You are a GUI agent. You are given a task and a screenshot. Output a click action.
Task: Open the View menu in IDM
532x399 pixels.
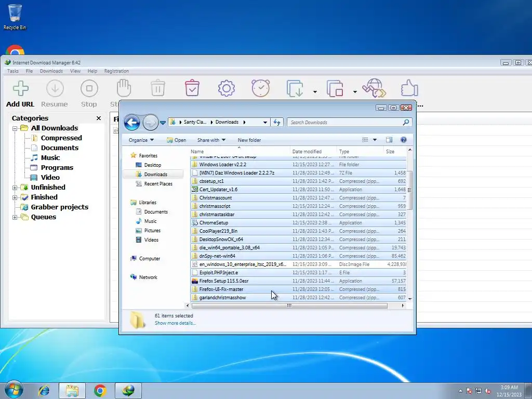point(75,71)
